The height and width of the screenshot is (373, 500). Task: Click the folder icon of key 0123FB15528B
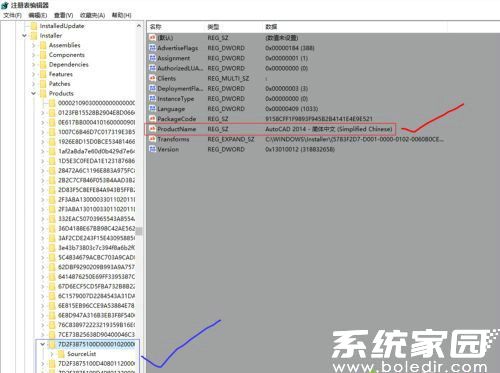click(x=52, y=113)
